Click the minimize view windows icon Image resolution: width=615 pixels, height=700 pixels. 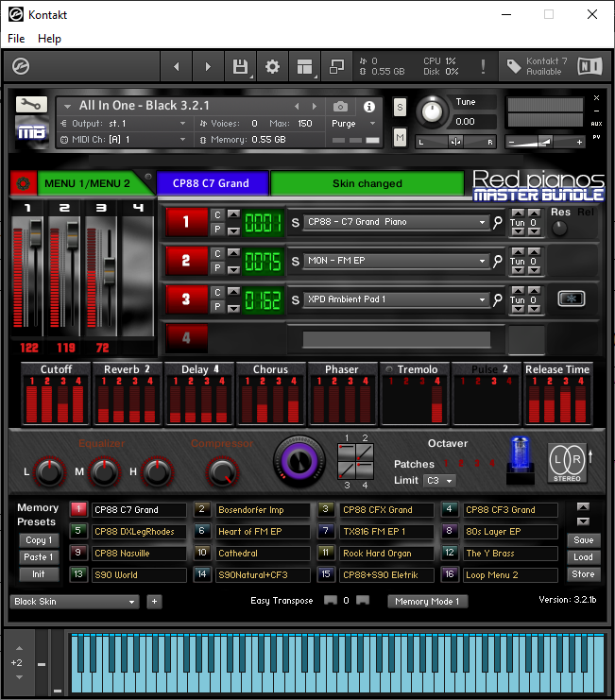pos(336,66)
